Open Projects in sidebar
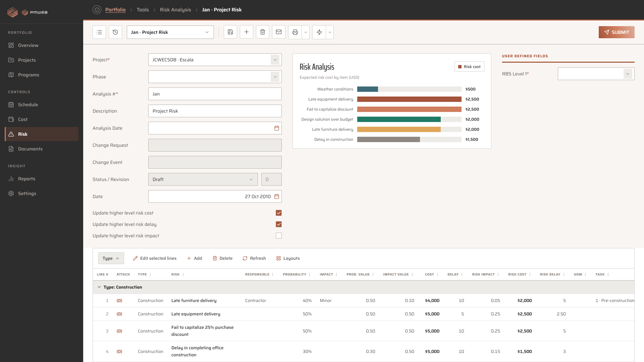Viewport: 644px width, 362px height. click(42, 60)
